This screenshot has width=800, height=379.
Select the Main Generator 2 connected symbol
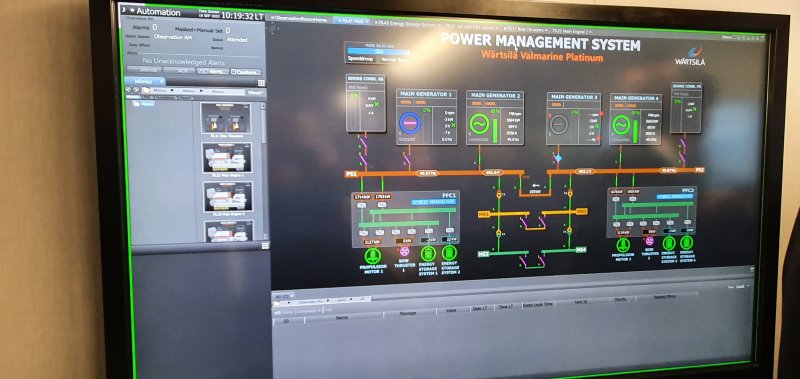coord(479,123)
